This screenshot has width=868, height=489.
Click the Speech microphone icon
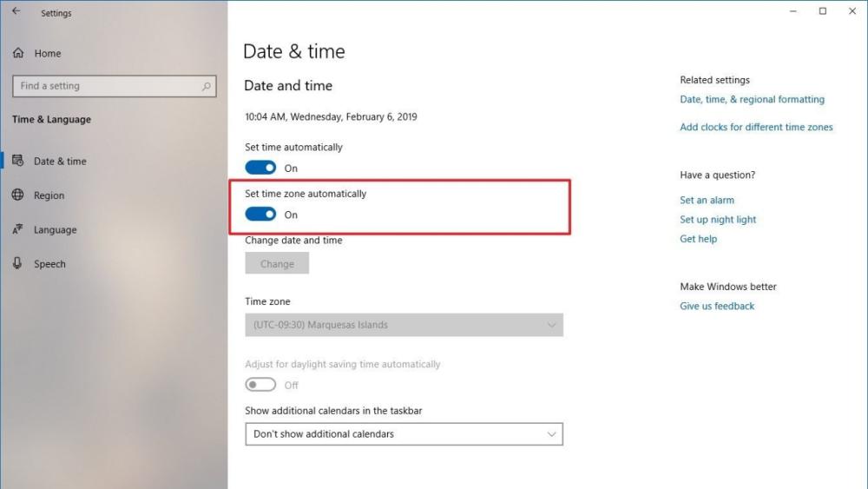pos(17,263)
